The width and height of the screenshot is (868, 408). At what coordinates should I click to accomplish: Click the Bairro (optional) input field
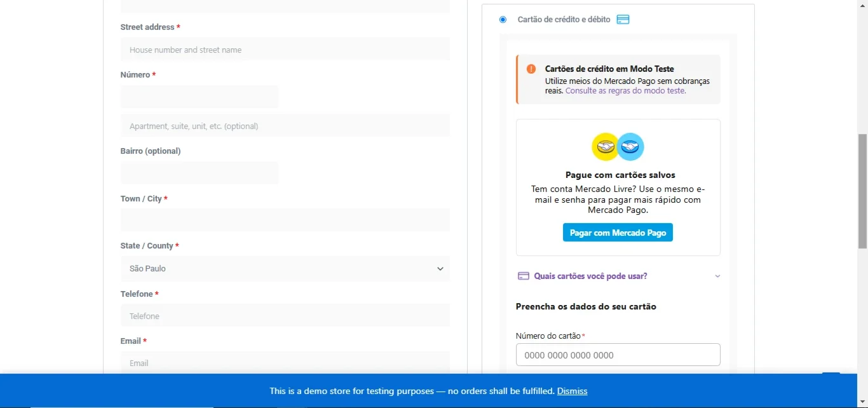200,173
